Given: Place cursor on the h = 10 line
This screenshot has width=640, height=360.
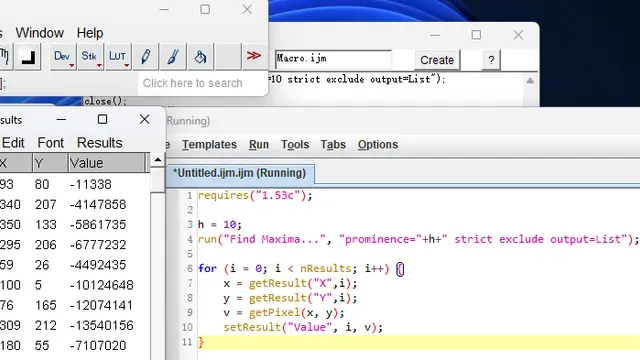Looking at the screenshot, I should coord(220,224).
